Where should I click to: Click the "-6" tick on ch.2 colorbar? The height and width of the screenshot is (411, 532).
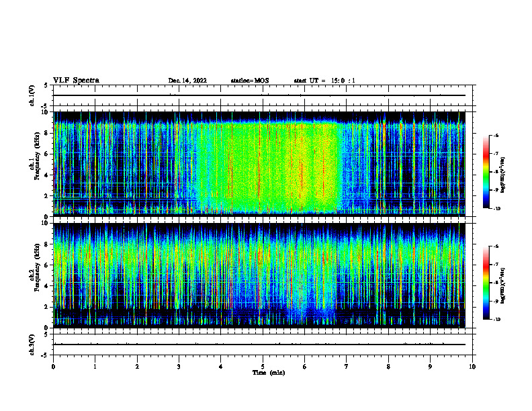[496, 246]
